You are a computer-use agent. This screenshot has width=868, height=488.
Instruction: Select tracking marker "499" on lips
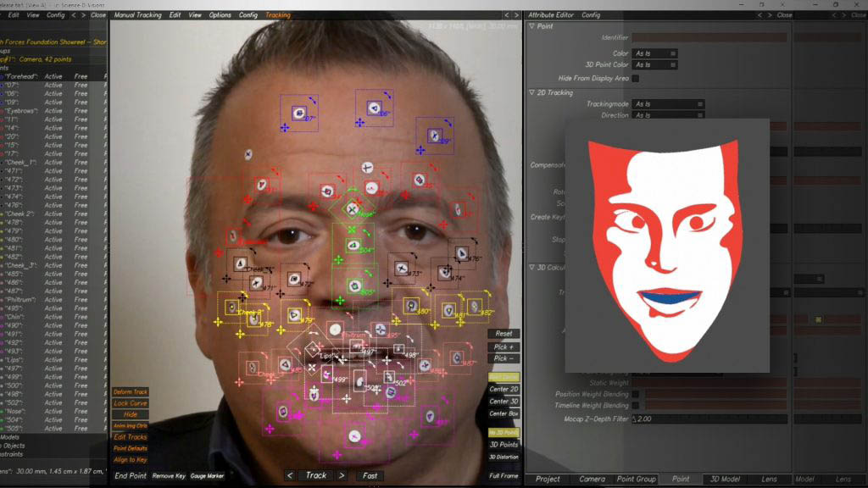[x=327, y=374]
